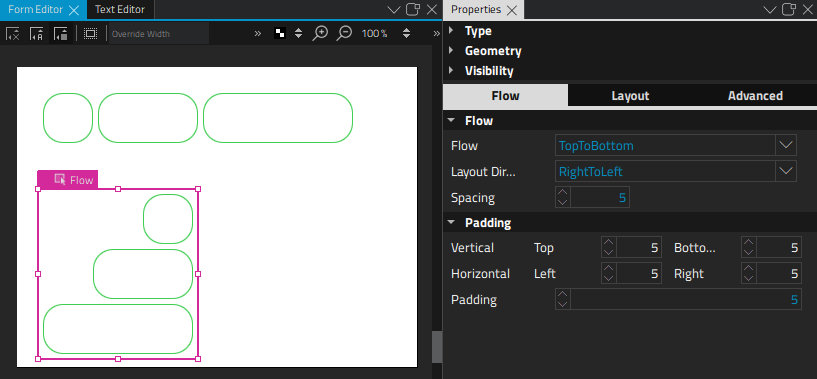Select the smallest green box in top row
The image size is (817, 379).
click(68, 118)
